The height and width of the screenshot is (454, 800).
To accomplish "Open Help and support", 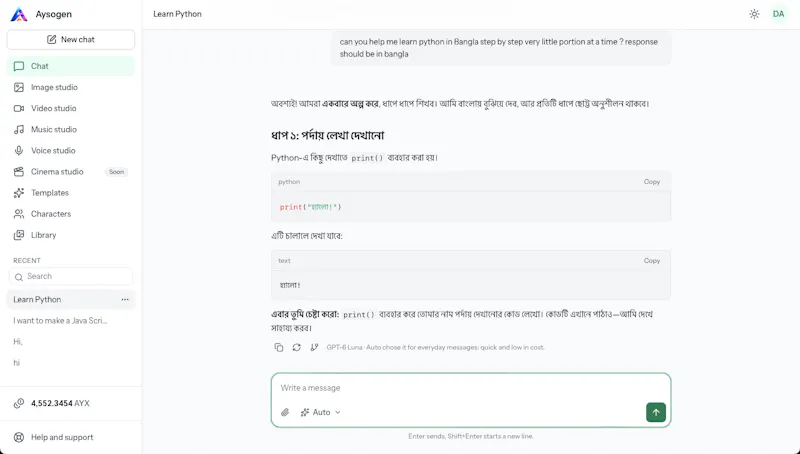I will (x=71, y=438).
